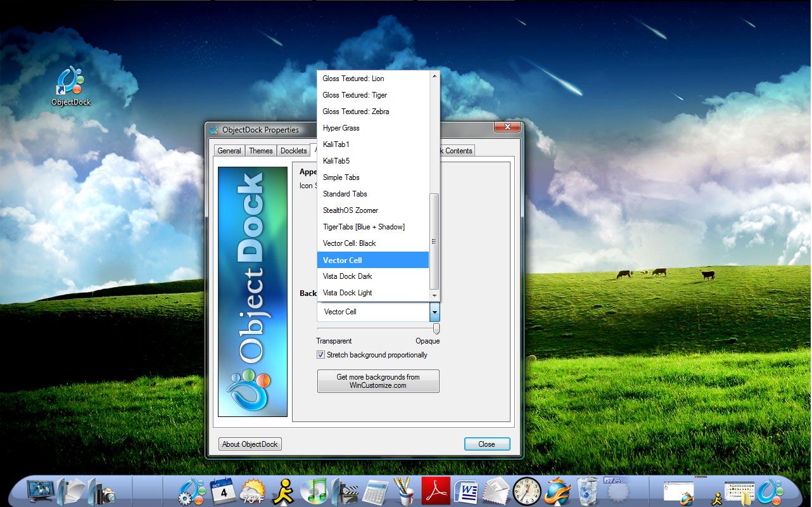
Task: Select Vista Dock Light background
Action: (373, 293)
